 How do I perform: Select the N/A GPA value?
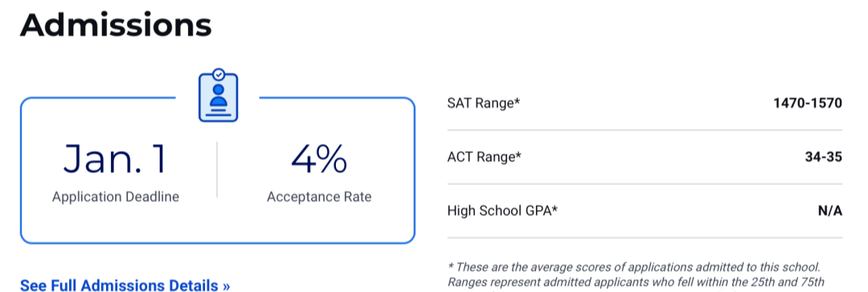829,211
